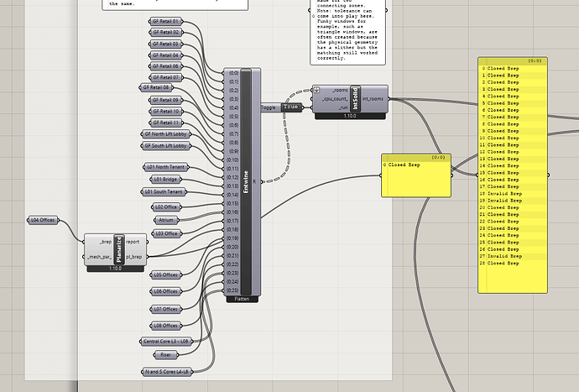This screenshot has height=392, width=579.
Task: Click the _brep input on Planarize
Action: pos(105,242)
